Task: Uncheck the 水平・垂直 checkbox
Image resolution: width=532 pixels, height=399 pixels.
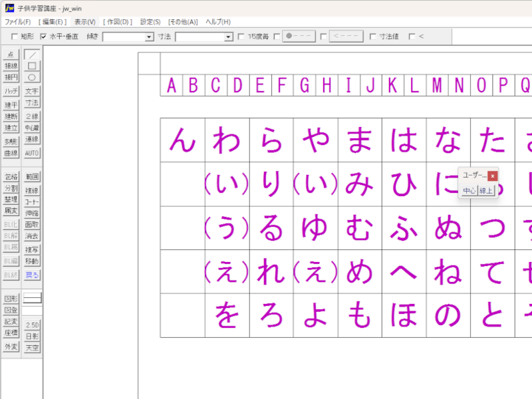Action: (44, 37)
